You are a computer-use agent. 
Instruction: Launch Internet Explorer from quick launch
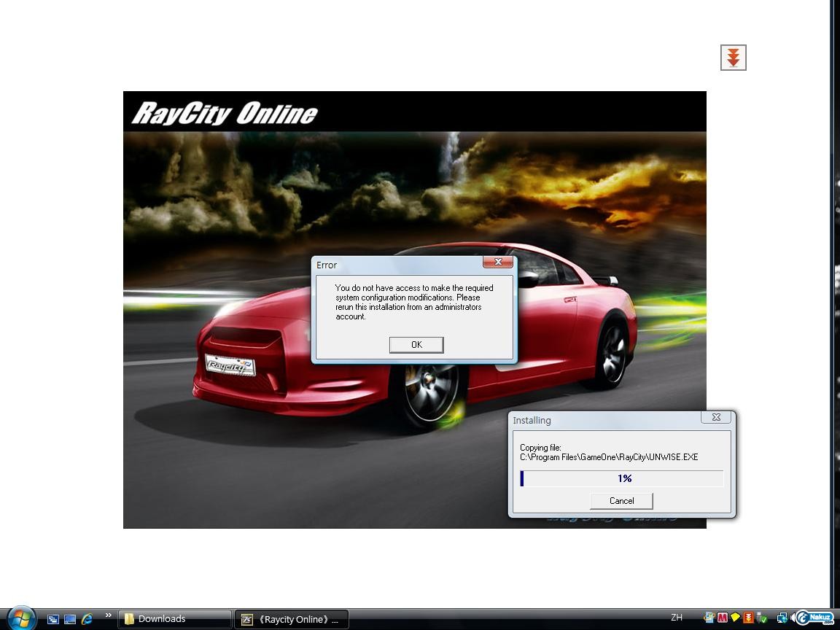coord(87,619)
